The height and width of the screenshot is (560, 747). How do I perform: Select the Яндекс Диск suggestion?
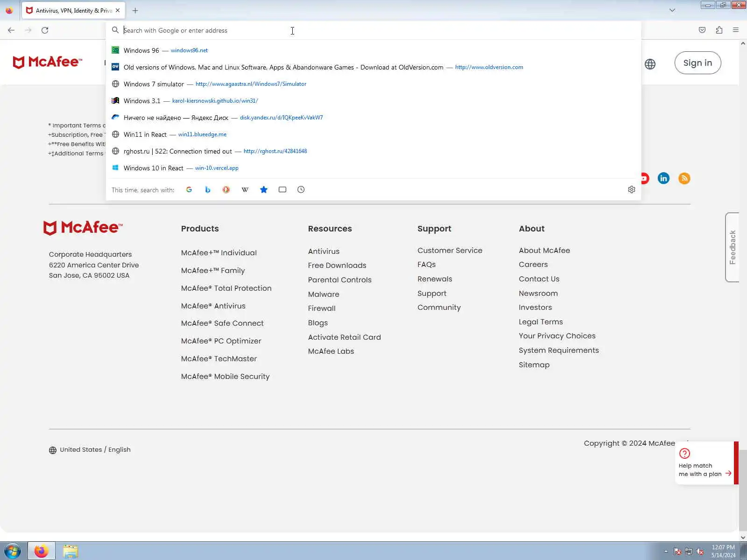[x=373, y=118]
